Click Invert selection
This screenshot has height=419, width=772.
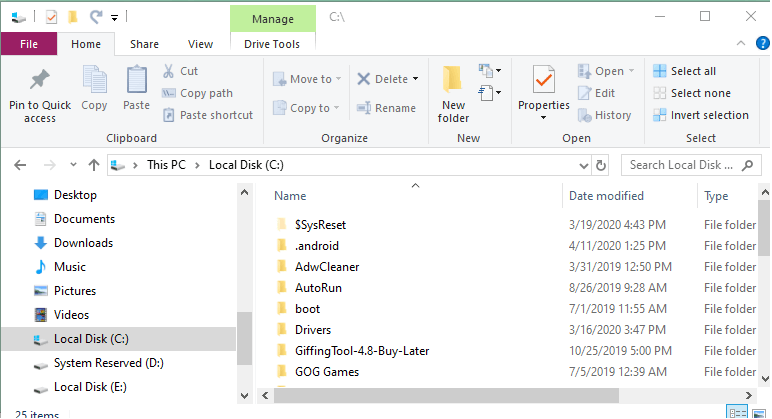click(x=701, y=115)
